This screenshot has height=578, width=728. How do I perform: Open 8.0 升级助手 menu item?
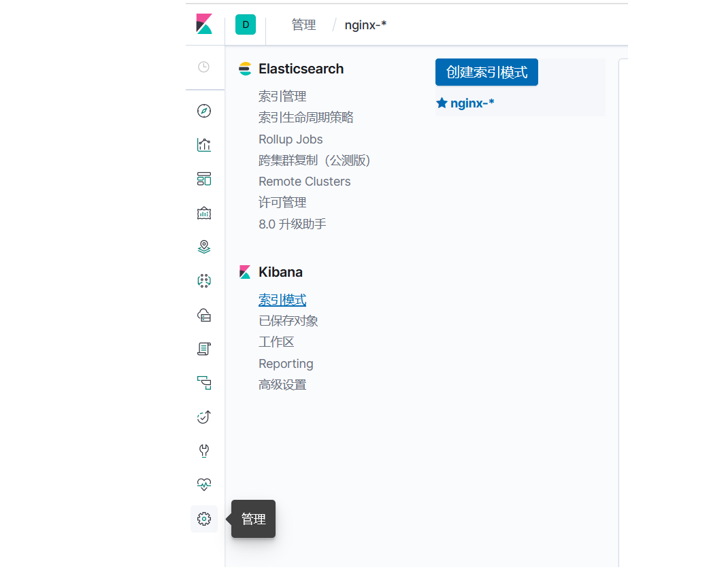293,224
